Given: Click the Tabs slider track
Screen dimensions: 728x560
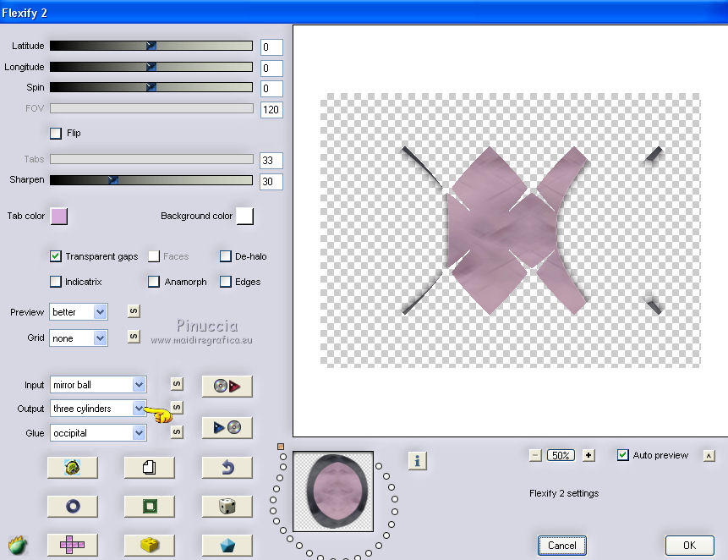Looking at the screenshot, I should coord(151,159).
